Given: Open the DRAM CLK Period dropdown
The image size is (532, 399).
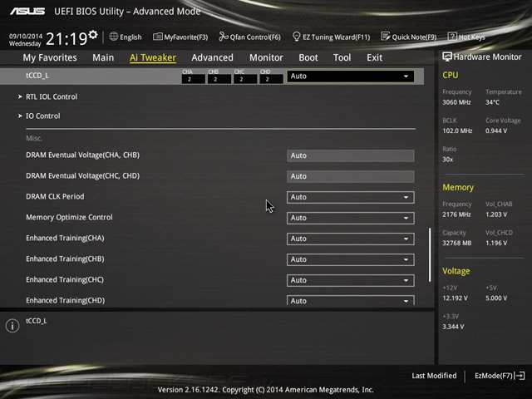Looking at the screenshot, I should (x=351, y=197).
